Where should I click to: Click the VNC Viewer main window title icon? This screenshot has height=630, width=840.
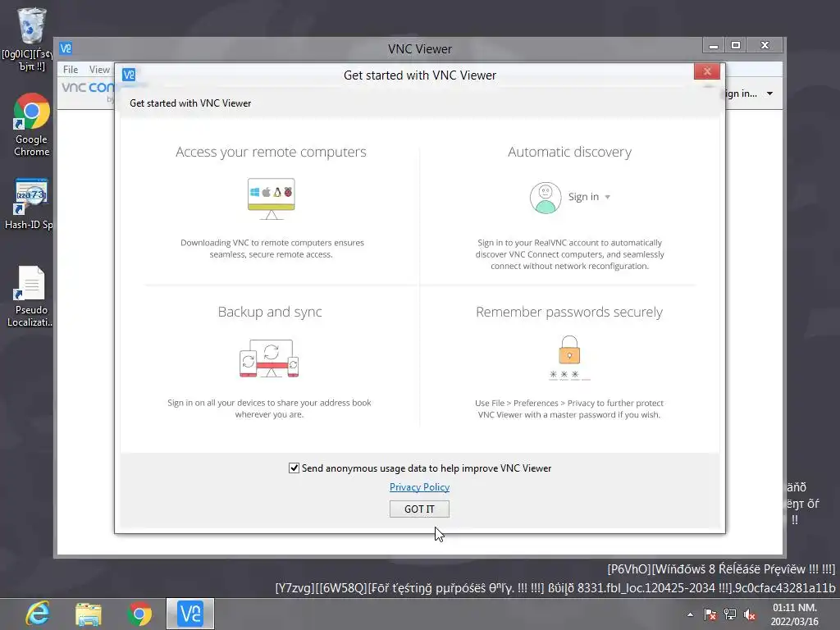point(66,48)
